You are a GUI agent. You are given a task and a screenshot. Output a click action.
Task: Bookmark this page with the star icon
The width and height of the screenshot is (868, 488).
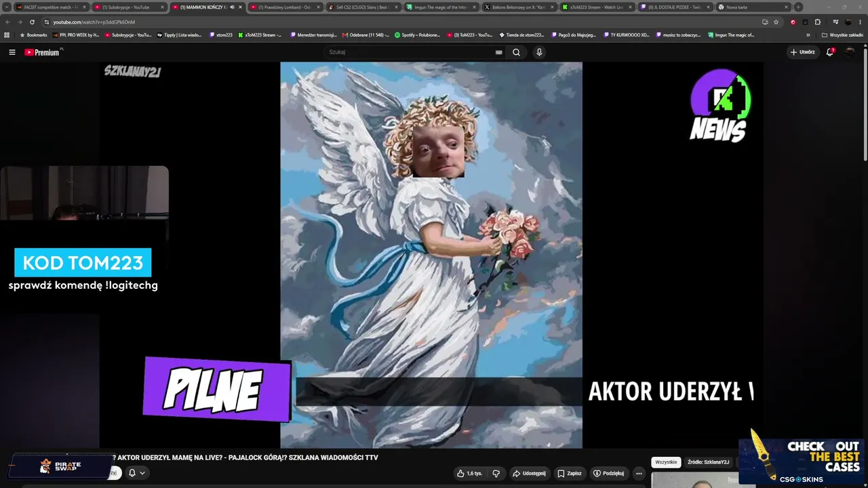tap(776, 22)
